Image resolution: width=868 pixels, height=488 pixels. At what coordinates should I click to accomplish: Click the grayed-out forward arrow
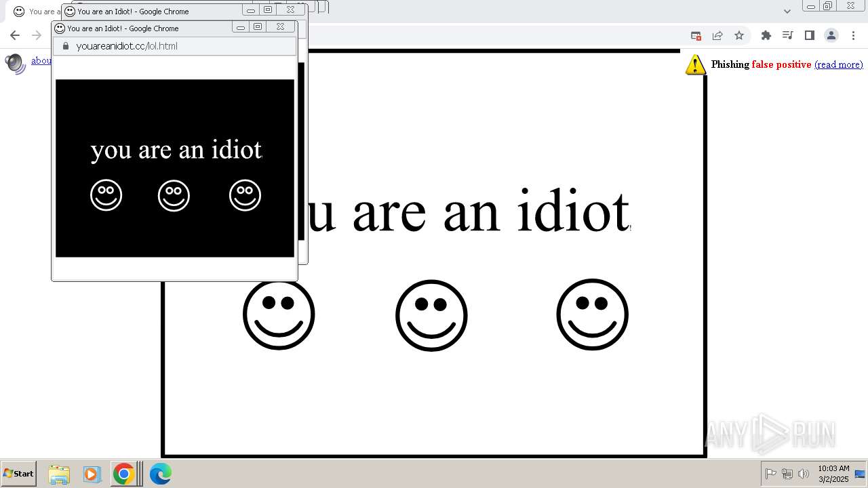pos(37,35)
